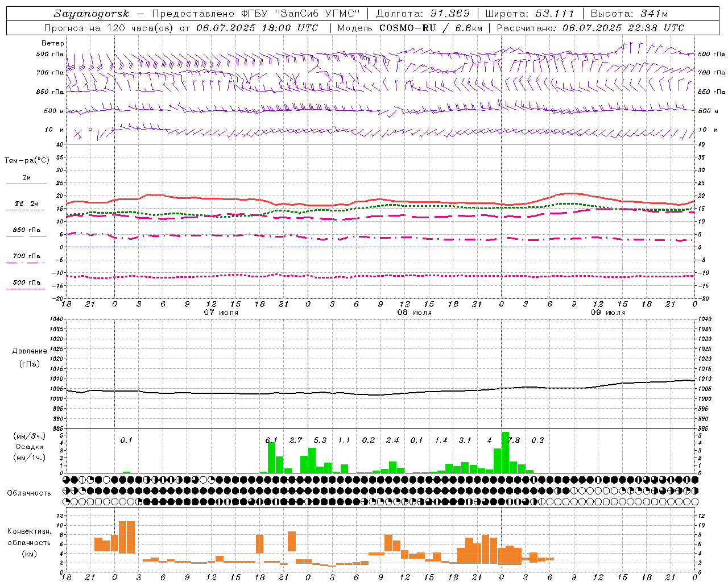The width and height of the screenshot is (728, 582).
Task: Click the Тем-ра(°C) panel label
Action: [x=27, y=161]
